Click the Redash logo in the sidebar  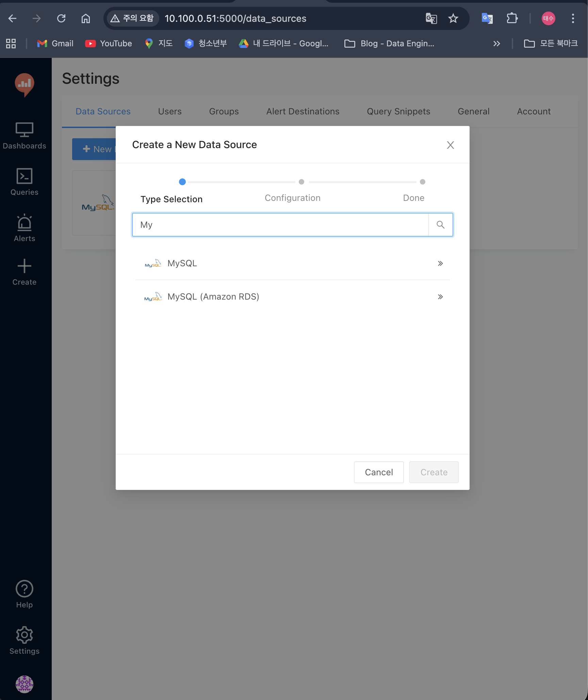(x=24, y=84)
